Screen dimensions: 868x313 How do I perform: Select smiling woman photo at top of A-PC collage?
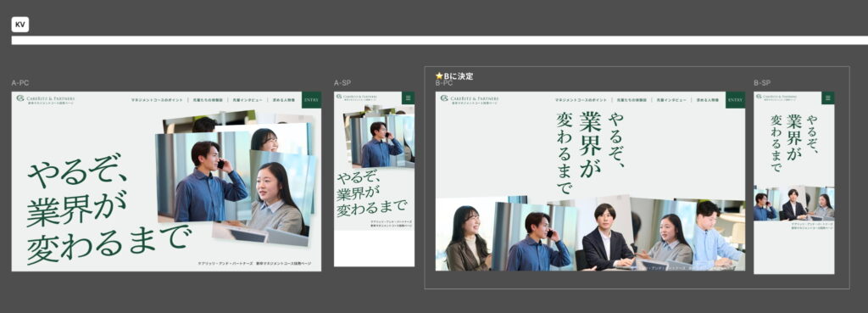tap(264, 138)
